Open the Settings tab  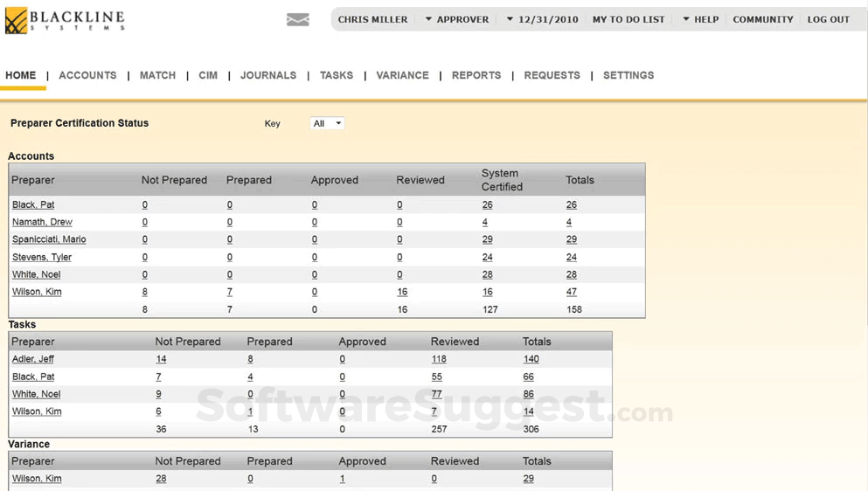tap(628, 75)
